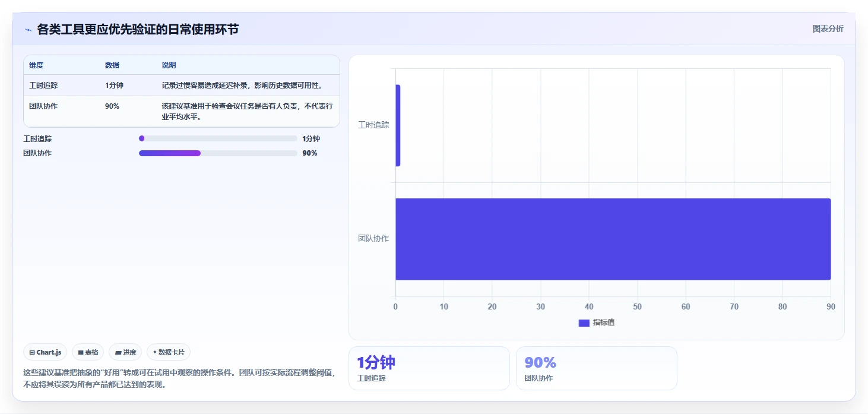Click the 1分钟 table cell

click(x=114, y=86)
